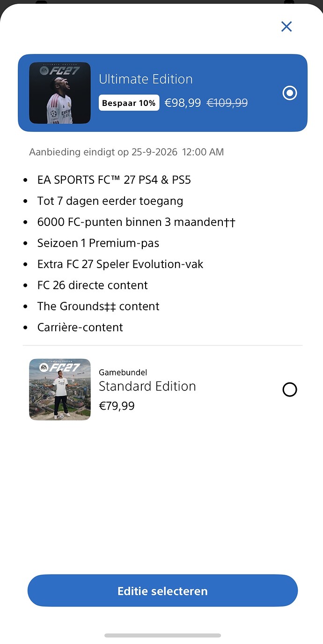The image size is (323, 644).
Task: Tap the Ultimate Edition cover thumbnail
Action: [60, 93]
